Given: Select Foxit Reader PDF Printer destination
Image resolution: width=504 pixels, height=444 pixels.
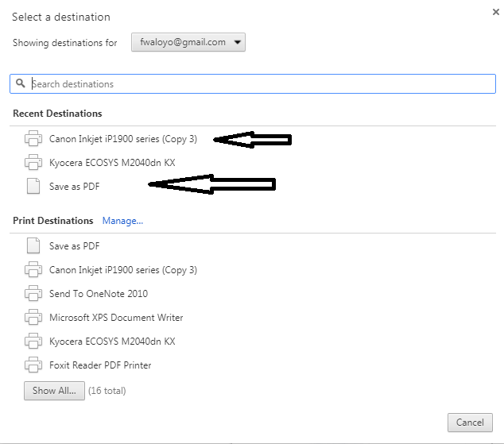Looking at the screenshot, I should pyautogui.click(x=100, y=365).
